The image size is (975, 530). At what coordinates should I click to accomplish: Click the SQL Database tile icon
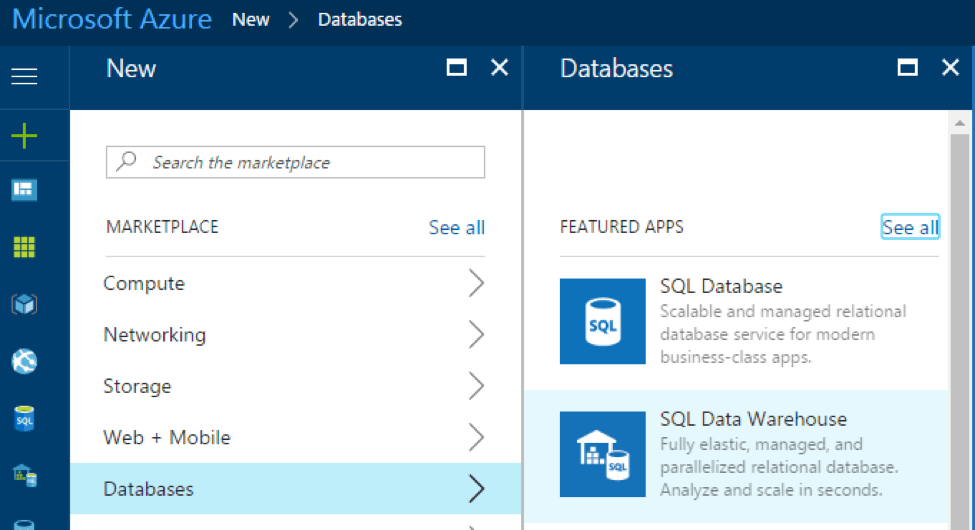pos(603,321)
